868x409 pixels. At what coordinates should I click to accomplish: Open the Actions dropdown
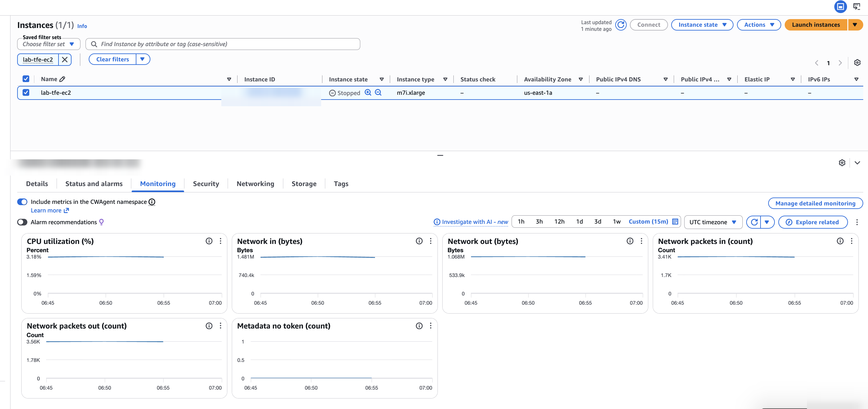(x=759, y=25)
